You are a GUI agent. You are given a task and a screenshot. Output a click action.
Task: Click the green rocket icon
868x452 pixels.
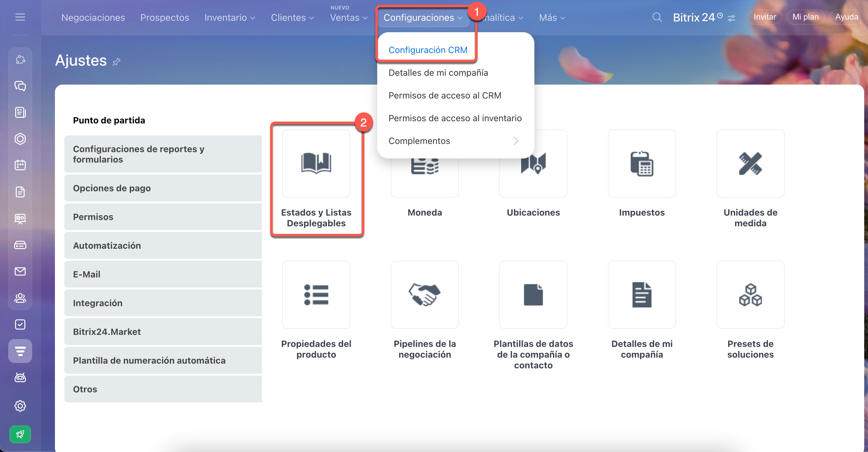[20, 434]
